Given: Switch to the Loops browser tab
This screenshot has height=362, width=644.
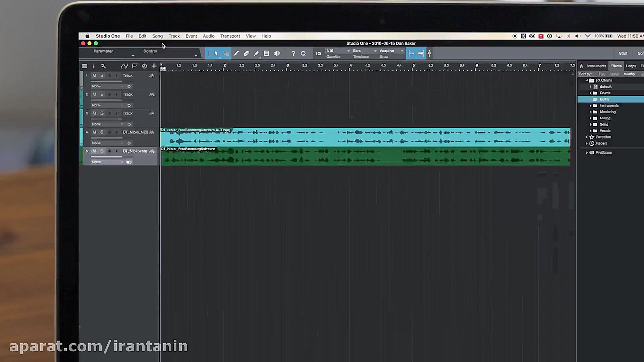Looking at the screenshot, I should click(x=631, y=66).
